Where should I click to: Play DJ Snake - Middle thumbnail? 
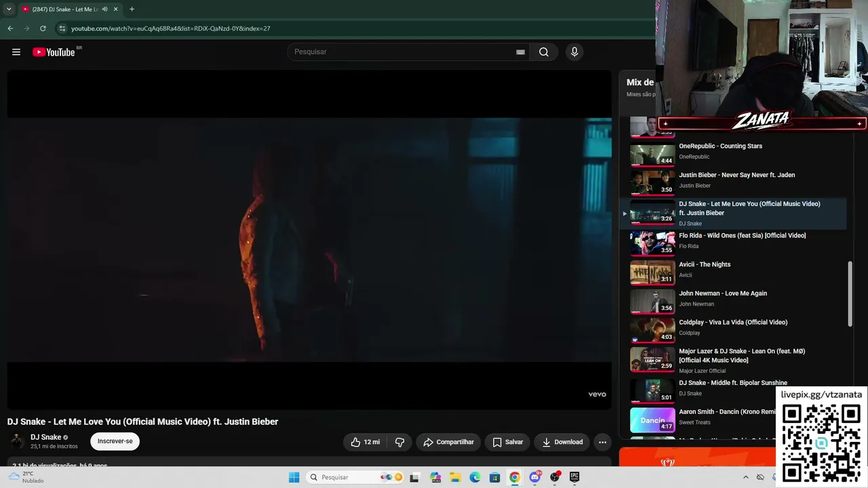(x=652, y=390)
